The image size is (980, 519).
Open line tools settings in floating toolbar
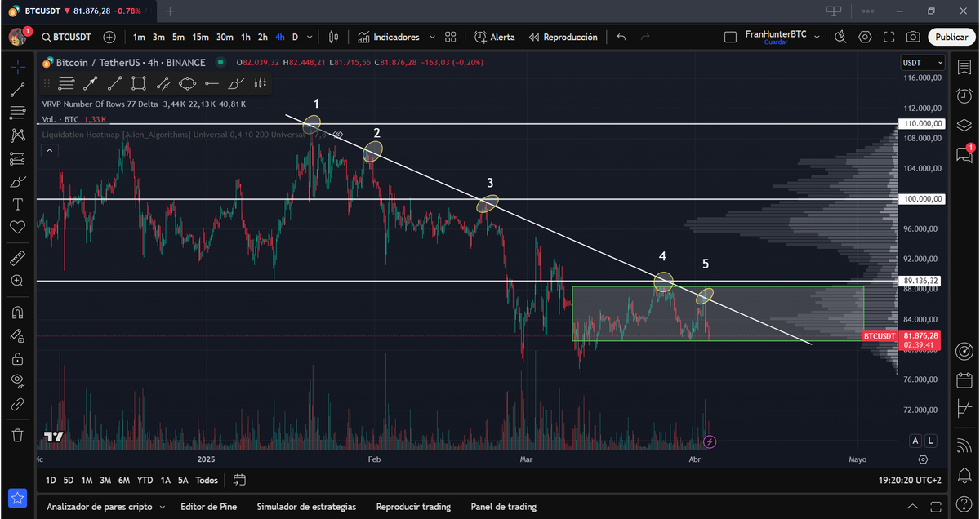67,82
